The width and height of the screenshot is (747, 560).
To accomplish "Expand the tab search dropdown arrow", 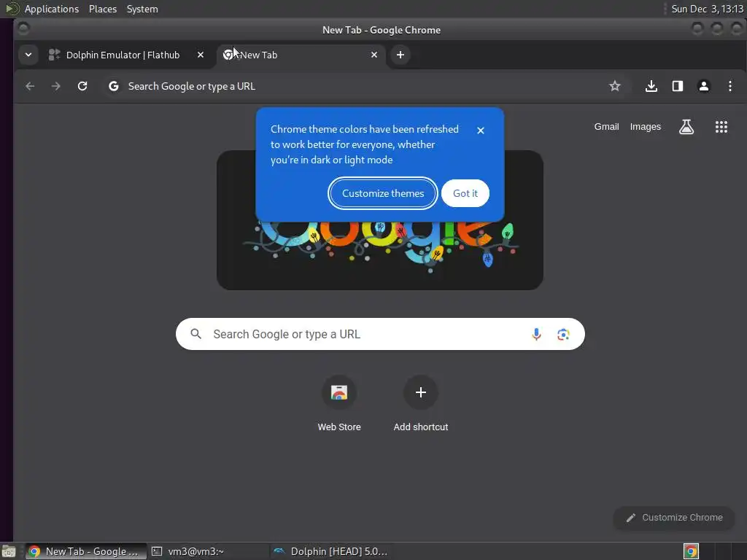I will [28, 55].
